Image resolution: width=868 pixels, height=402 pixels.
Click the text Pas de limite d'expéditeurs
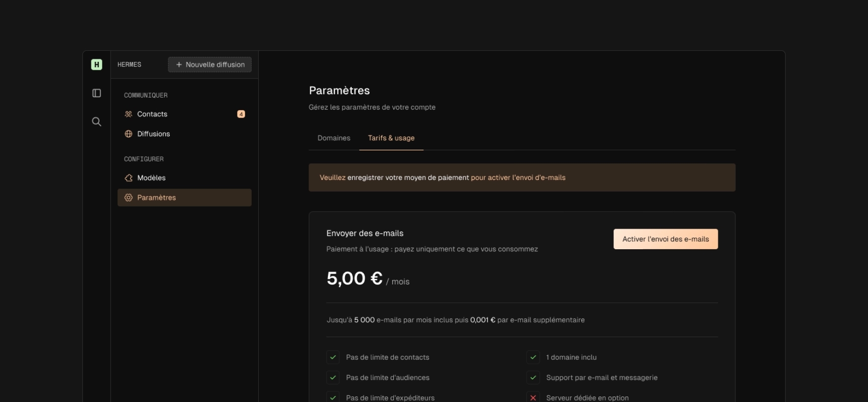coord(390,397)
